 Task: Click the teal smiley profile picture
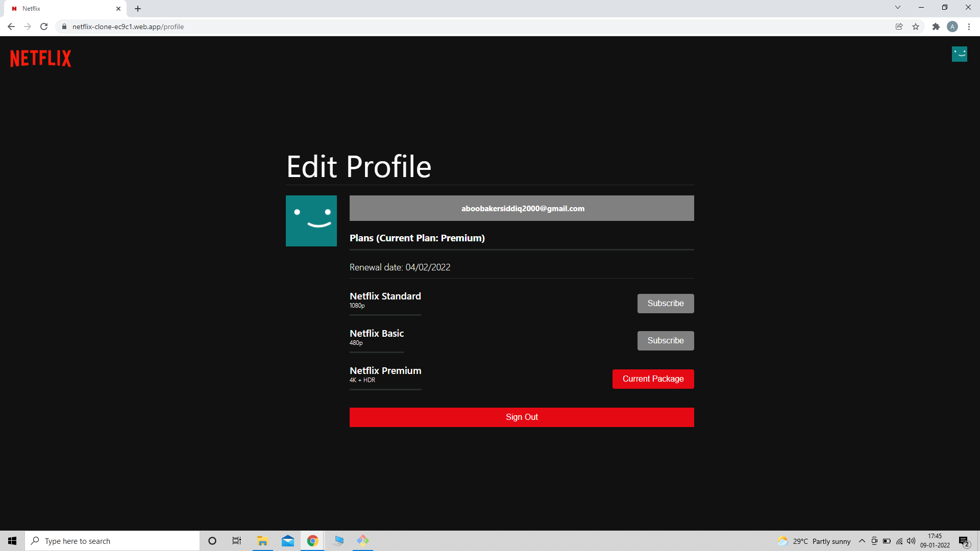click(311, 221)
